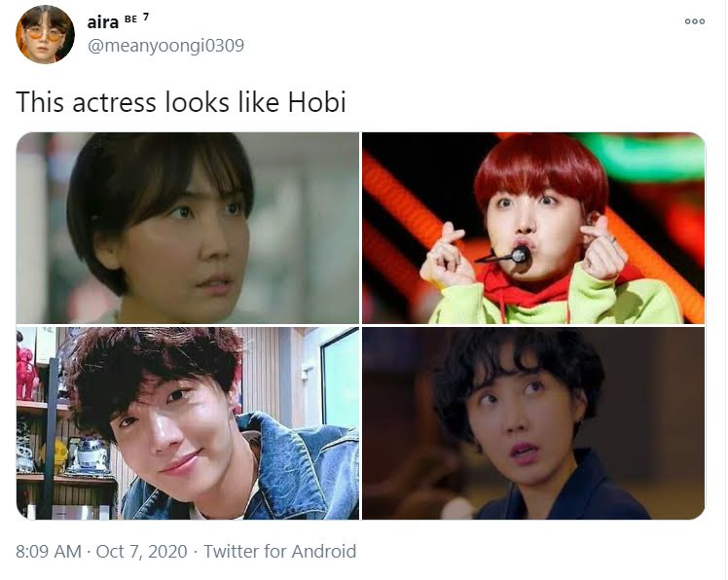
Task: Click the word 'Hobi' in the tweet
Action: pos(317,102)
